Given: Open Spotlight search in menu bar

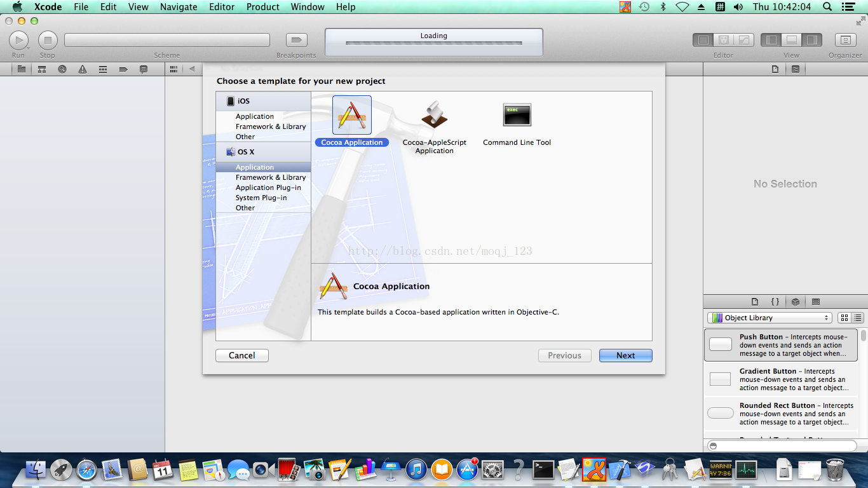Looking at the screenshot, I should (827, 6).
